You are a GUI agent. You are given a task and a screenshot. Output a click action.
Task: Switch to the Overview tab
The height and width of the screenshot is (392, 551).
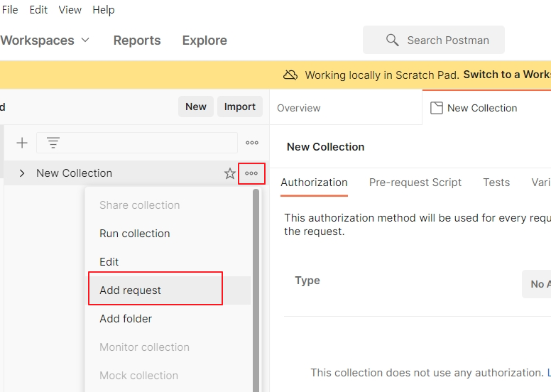[346, 108]
